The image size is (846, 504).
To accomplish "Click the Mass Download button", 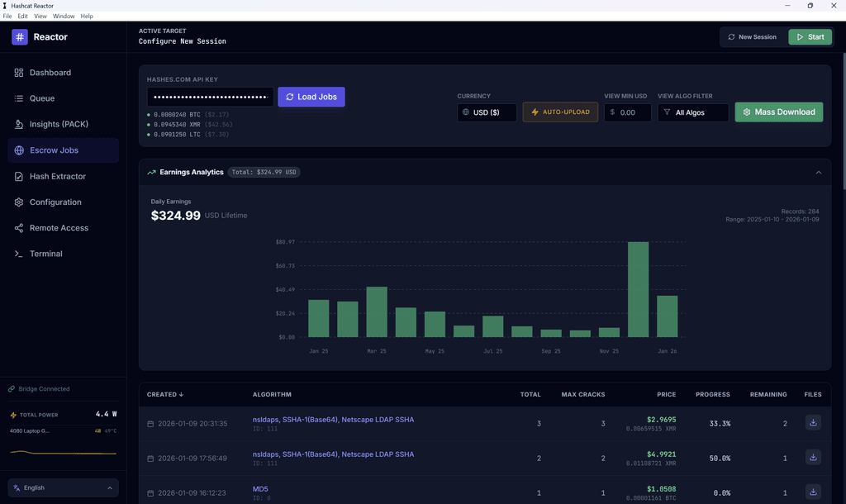I will click(778, 112).
